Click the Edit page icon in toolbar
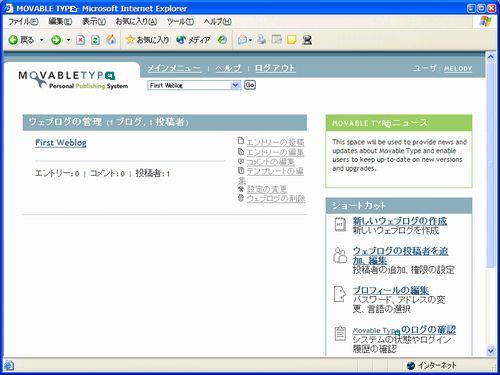Screen dimensions: 500x375 pyautogui.click(x=277, y=40)
